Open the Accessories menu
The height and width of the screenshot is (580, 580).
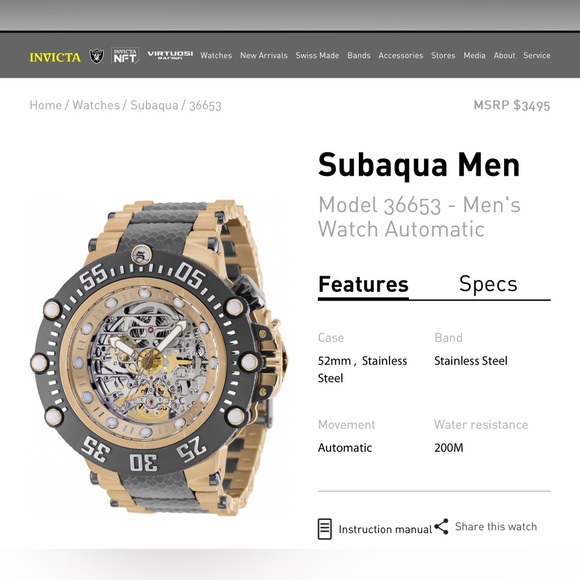pos(401,55)
